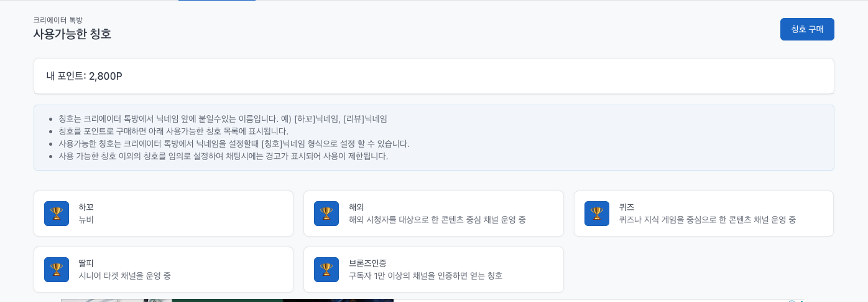Screen dimensions: 868x302
Task: Click the 뉴비 description under 하꼬
Action: (x=86, y=220)
